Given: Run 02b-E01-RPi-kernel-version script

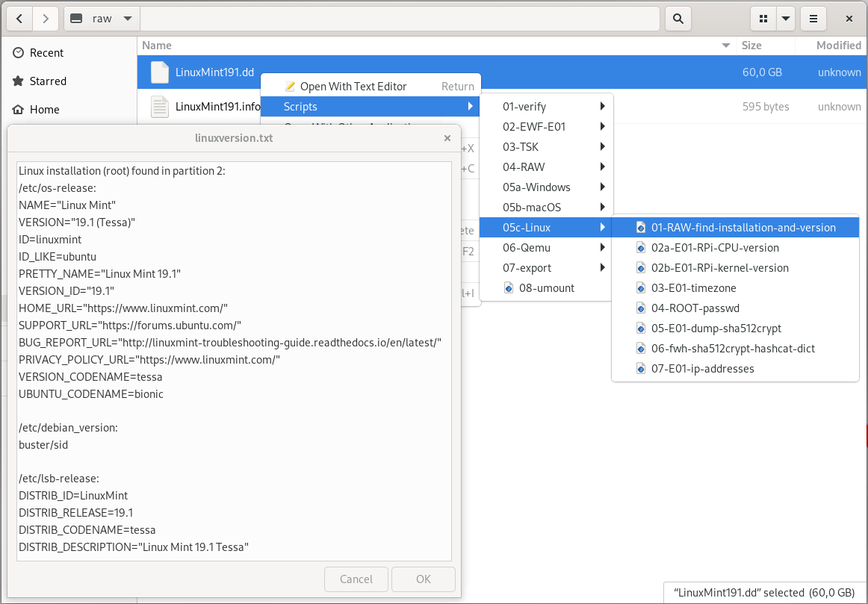Looking at the screenshot, I should pyautogui.click(x=735, y=268).
